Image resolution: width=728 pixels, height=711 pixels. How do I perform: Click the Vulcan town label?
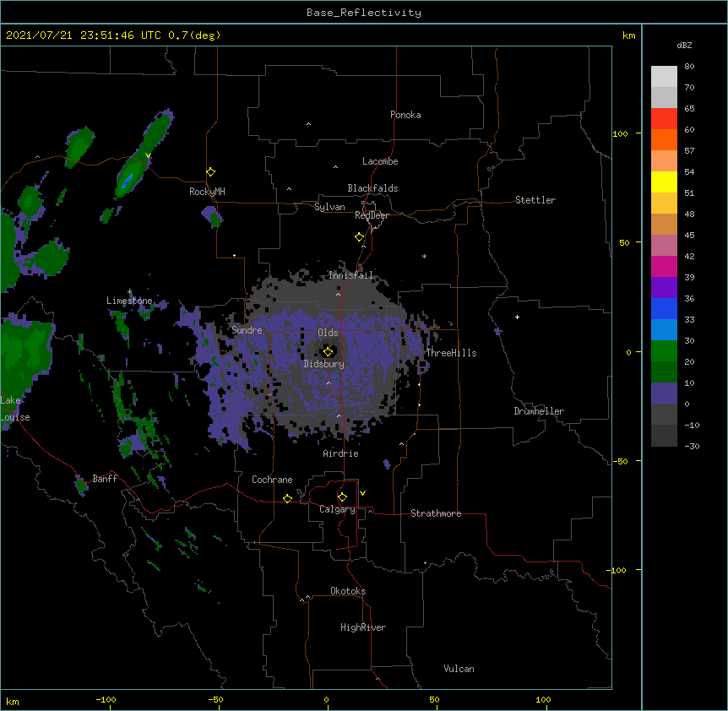[459, 669]
